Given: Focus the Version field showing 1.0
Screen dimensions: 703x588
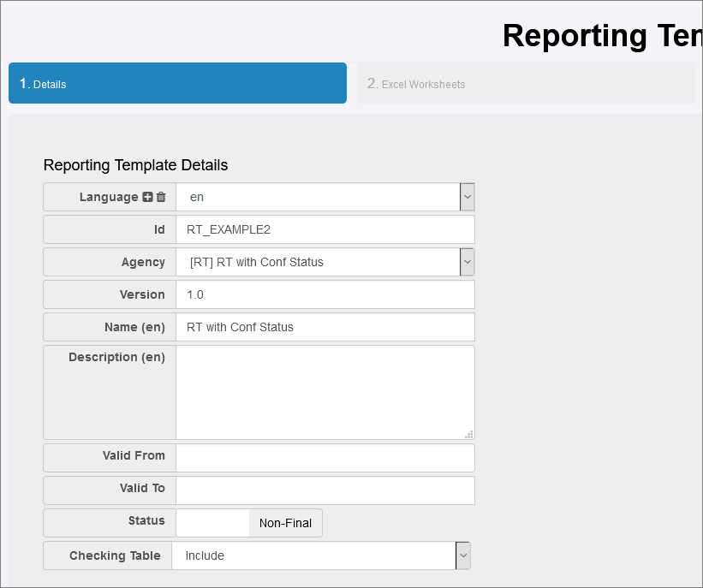Looking at the screenshot, I should point(325,294).
